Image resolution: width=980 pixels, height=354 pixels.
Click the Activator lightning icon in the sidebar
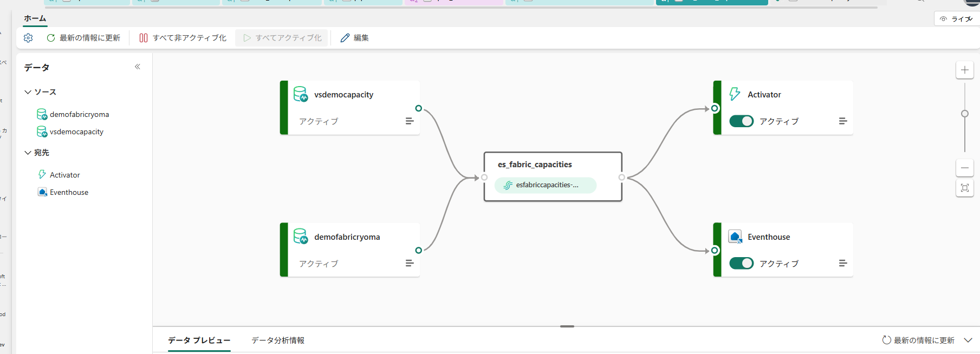(x=42, y=174)
